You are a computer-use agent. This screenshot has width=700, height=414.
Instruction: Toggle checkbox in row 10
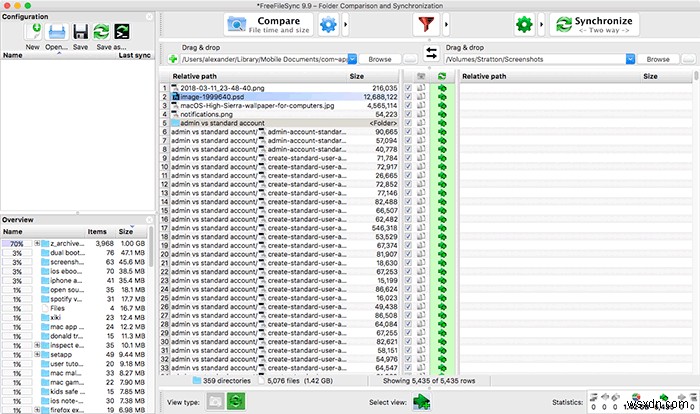[408, 167]
